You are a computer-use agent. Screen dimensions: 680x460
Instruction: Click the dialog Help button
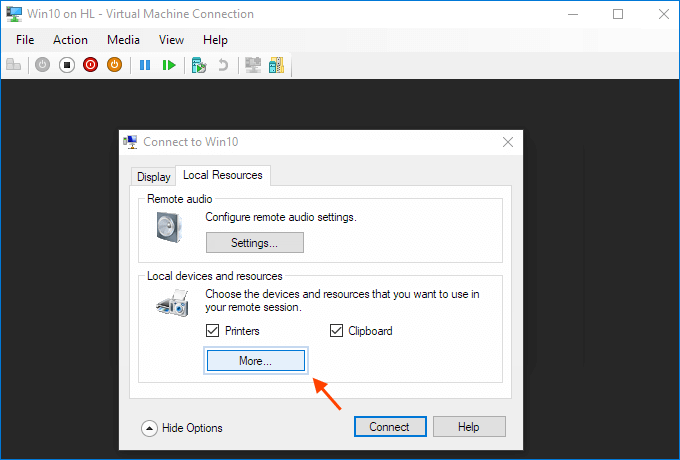point(469,427)
